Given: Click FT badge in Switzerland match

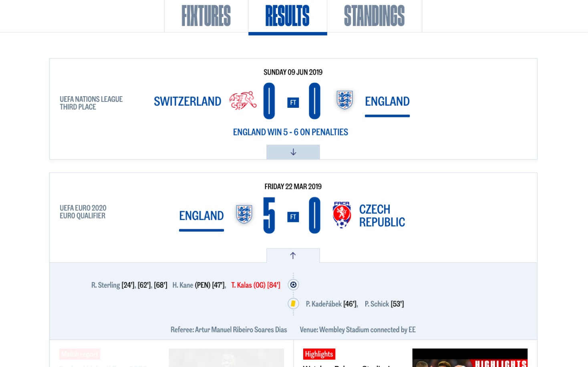Looking at the screenshot, I should 293,103.
